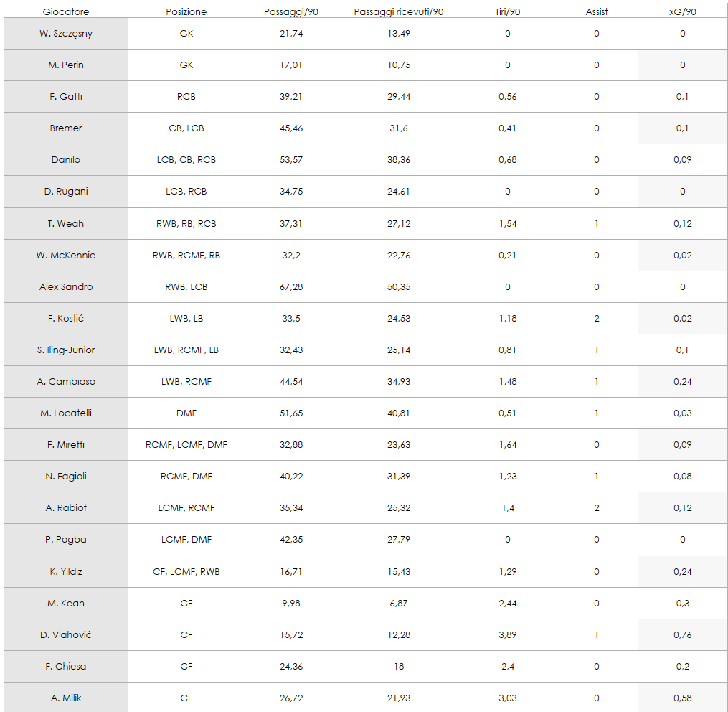This screenshot has height=712, width=728.
Task: Click on D. Vlahović player name
Action: click(x=66, y=635)
